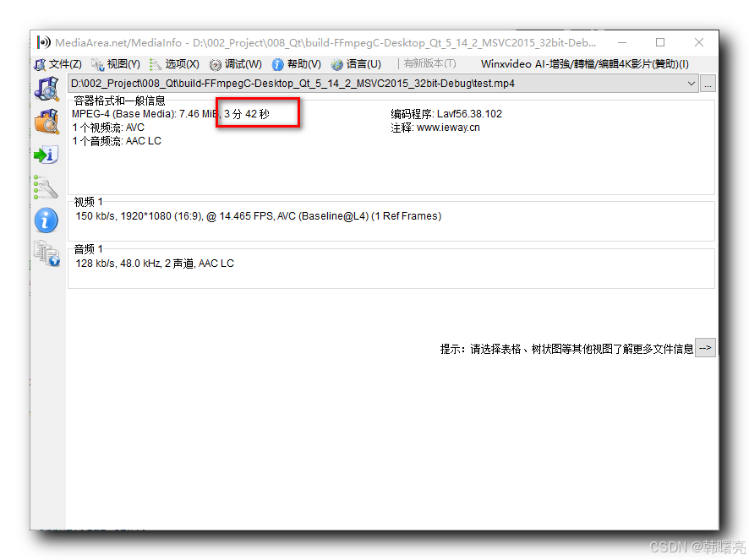Click the hint text '提示：请选择表格、树状图等'

point(566,349)
